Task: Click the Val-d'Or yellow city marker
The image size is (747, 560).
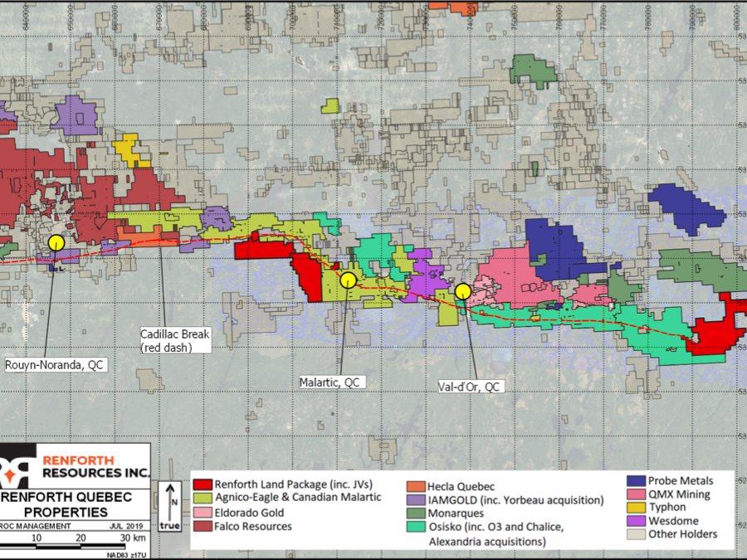Action: pyautogui.click(x=463, y=291)
